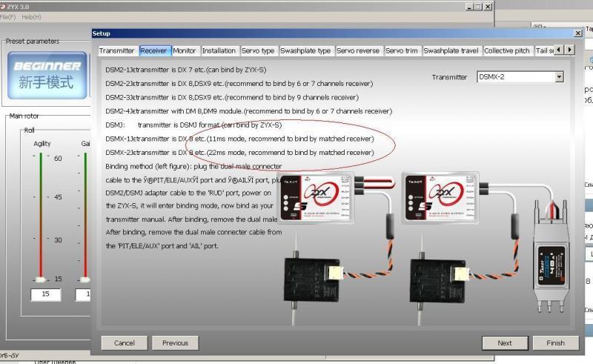Go to the Servo type tab
Image resolution: width=593 pixels, height=364 pixels.
tap(258, 50)
